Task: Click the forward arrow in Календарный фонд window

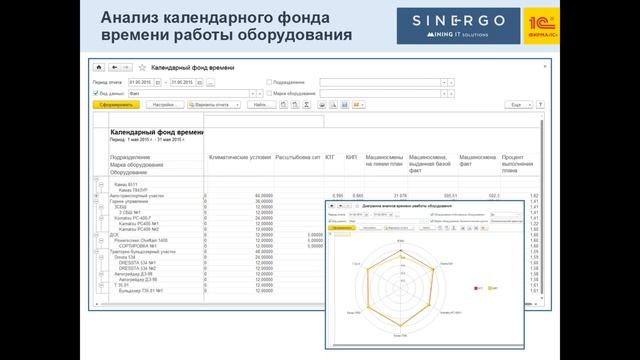Action: click(x=126, y=67)
